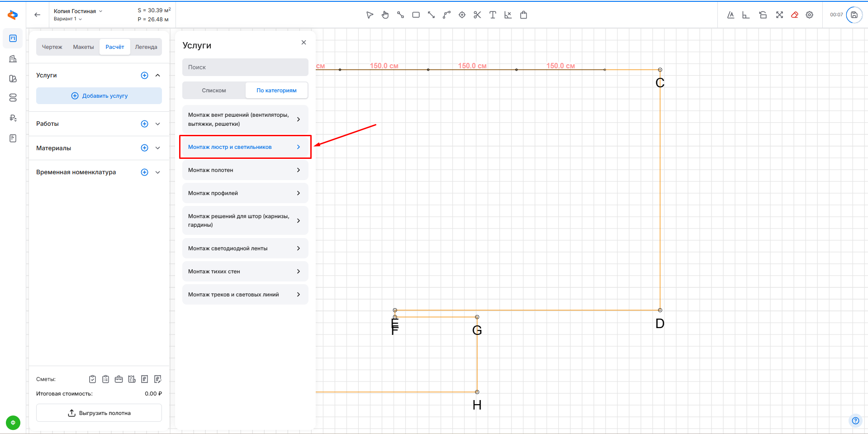The image size is (868, 434).
Task: Open the Легенда tab
Action: (146, 47)
